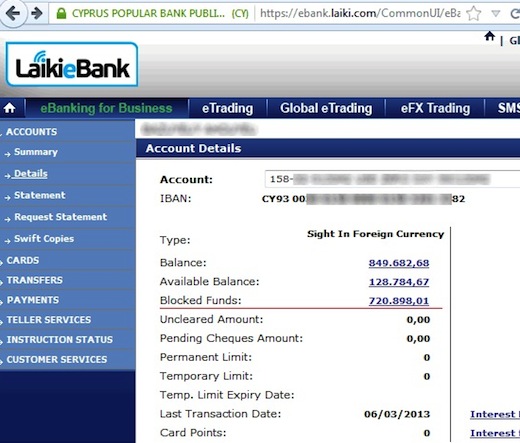Screen dimensions: 520x443
Task: Expand the ACCOUNTS menu section
Action: [31, 132]
